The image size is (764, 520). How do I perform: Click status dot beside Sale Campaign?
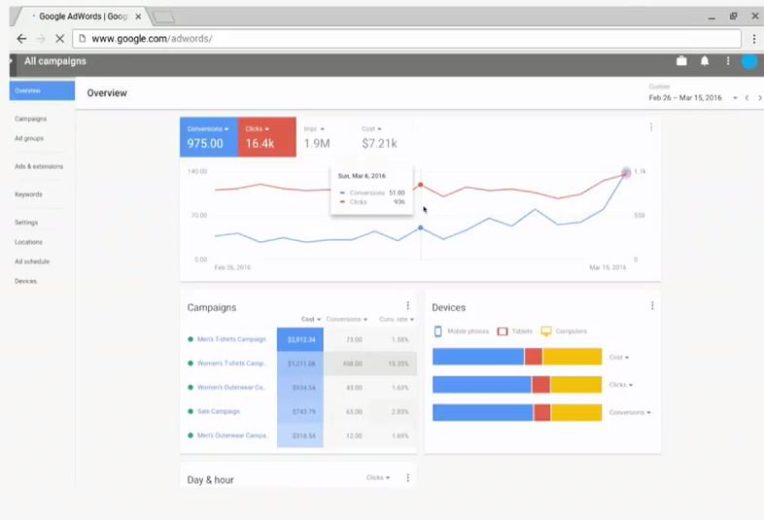point(191,411)
